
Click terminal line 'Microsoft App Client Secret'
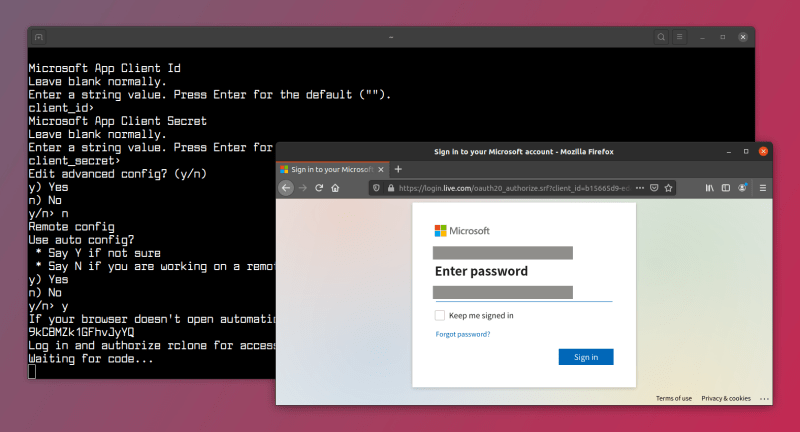pyautogui.click(x=117, y=121)
